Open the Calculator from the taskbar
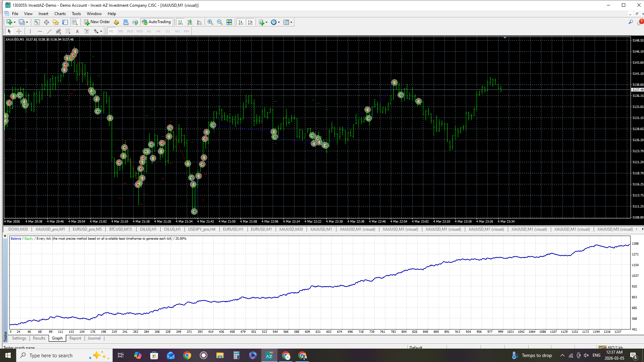Image resolution: width=644 pixels, height=362 pixels. 236,355
